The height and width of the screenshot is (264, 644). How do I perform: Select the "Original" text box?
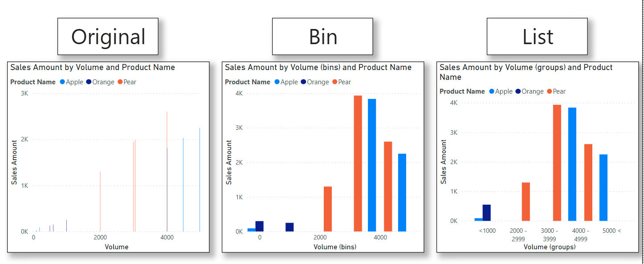pos(108,37)
